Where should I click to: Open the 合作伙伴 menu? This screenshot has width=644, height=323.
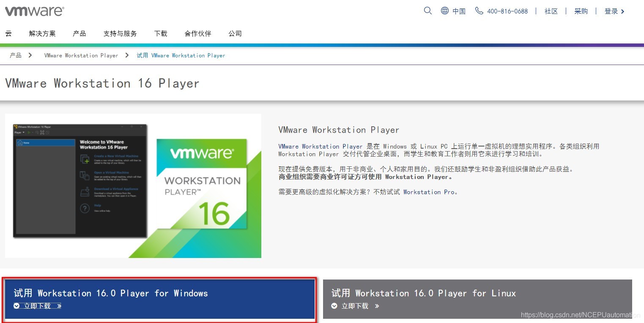point(198,33)
